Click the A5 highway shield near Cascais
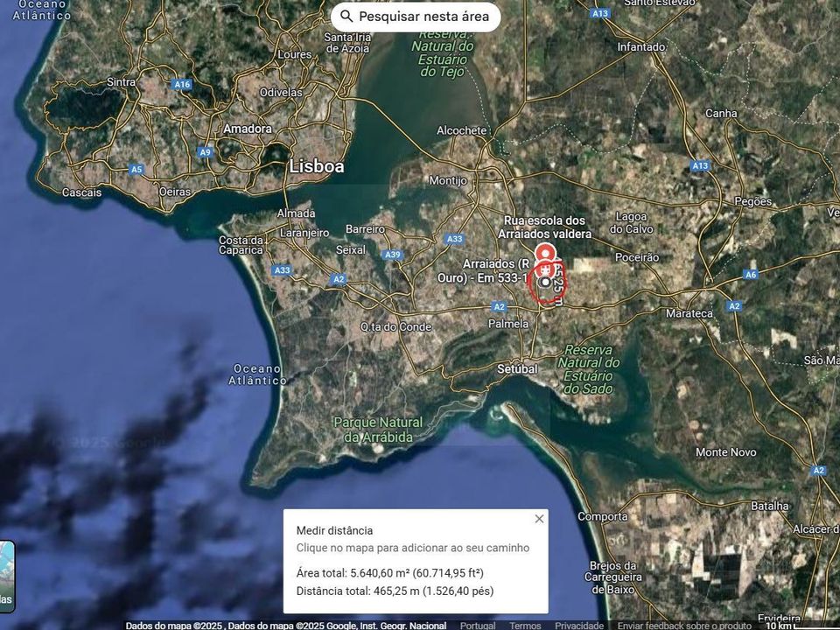The width and height of the screenshot is (840, 630). point(136,170)
